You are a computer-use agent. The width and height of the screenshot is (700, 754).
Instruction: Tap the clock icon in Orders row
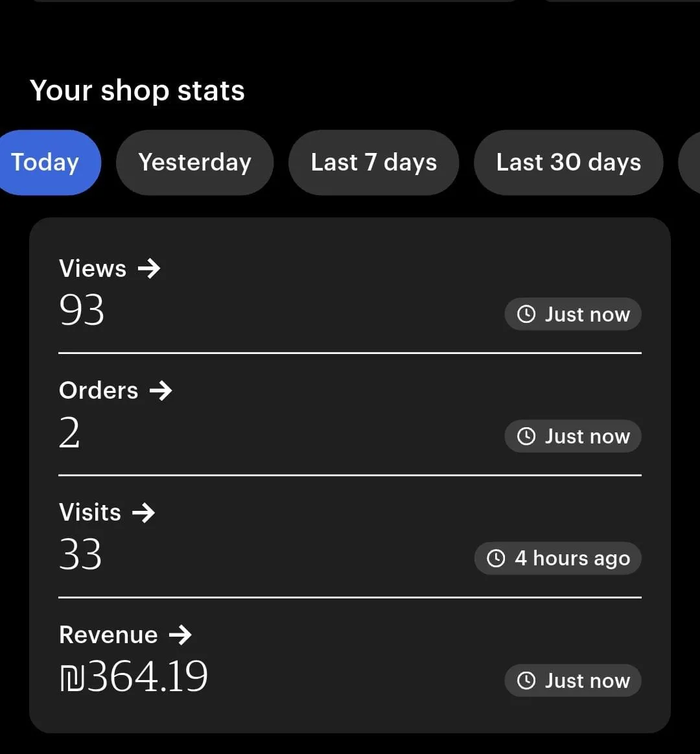pyautogui.click(x=526, y=436)
